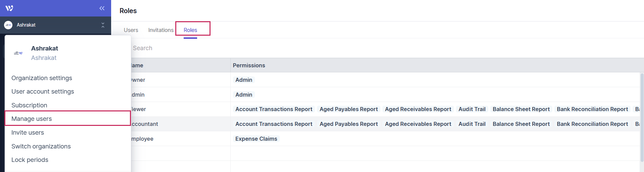
Task: Open Subscription menu item
Action: click(29, 105)
